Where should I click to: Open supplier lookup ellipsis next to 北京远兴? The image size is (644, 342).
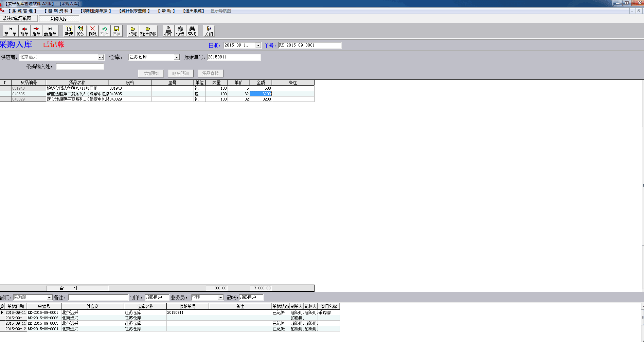click(101, 57)
